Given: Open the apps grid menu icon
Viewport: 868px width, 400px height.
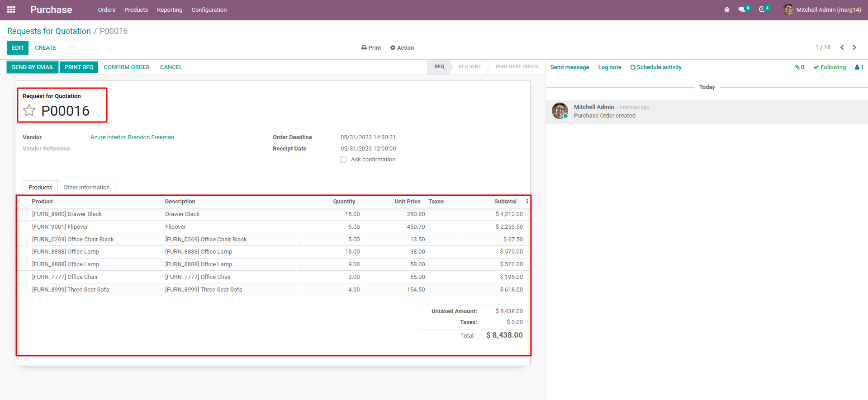Looking at the screenshot, I should pyautogui.click(x=11, y=9).
